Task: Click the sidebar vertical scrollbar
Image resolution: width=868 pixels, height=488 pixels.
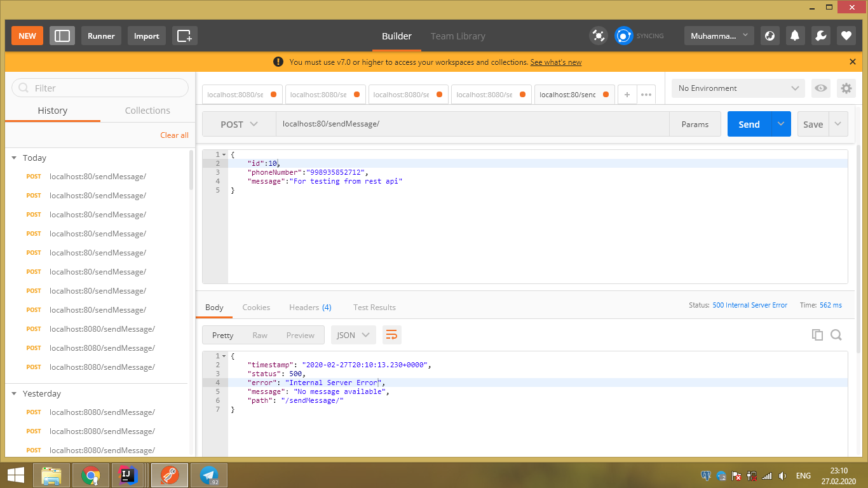Action: click(x=191, y=170)
